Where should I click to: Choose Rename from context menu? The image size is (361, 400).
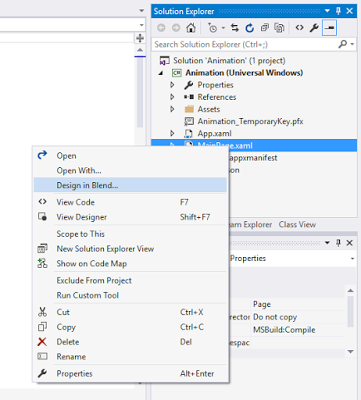pyautogui.click(x=130, y=357)
